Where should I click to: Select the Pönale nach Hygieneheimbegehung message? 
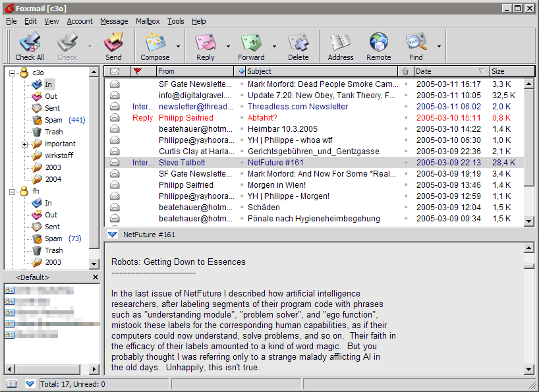[314, 219]
